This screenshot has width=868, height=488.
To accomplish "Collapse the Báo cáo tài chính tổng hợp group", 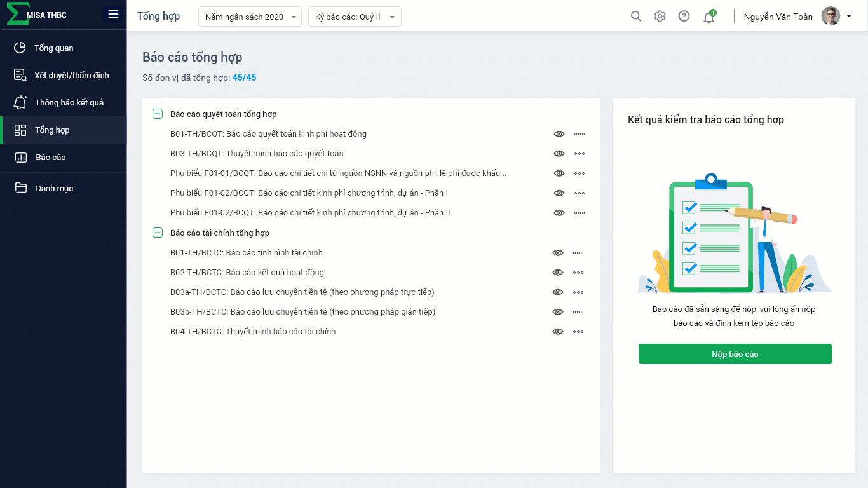I will pyautogui.click(x=158, y=233).
